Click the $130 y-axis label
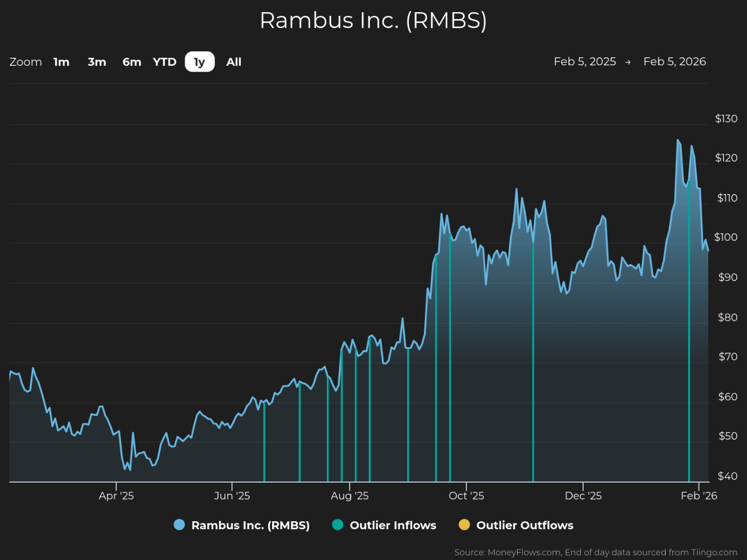This screenshot has width=747, height=560. pos(726,119)
